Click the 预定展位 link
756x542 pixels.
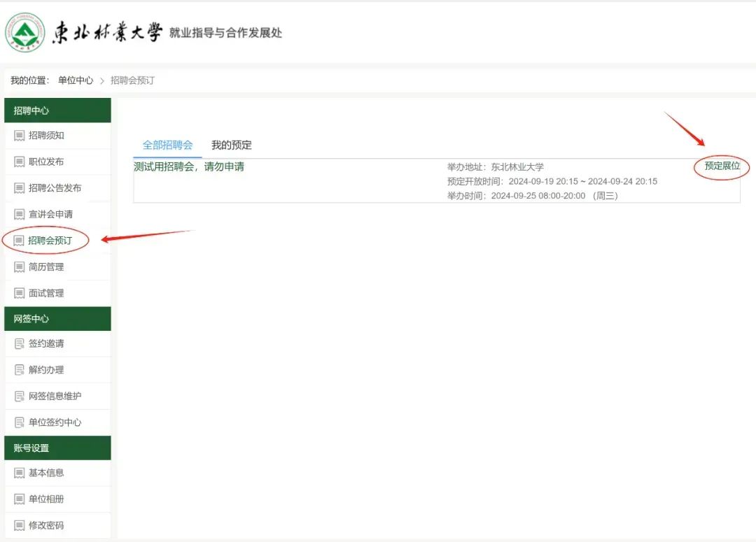722,166
